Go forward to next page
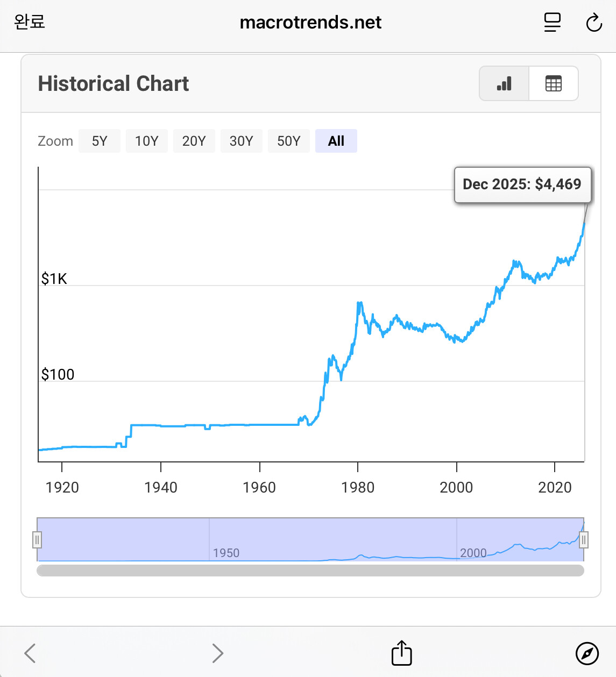This screenshot has width=616, height=677. 217,653
